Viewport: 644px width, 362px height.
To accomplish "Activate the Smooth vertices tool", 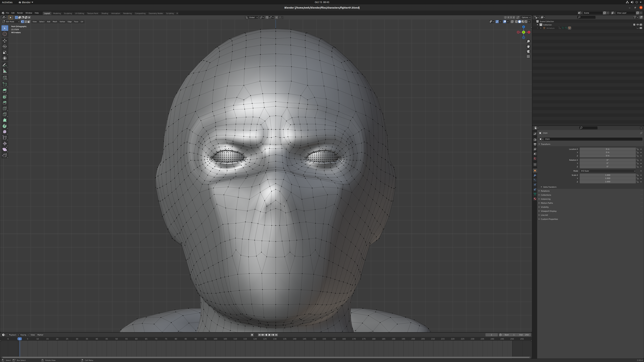I will pos(5,132).
